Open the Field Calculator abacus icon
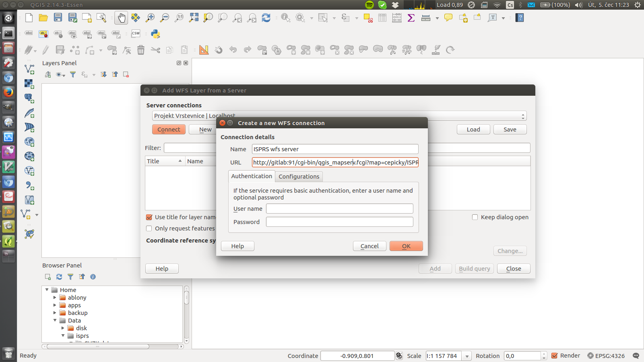This screenshot has width=644, height=362. tap(397, 17)
